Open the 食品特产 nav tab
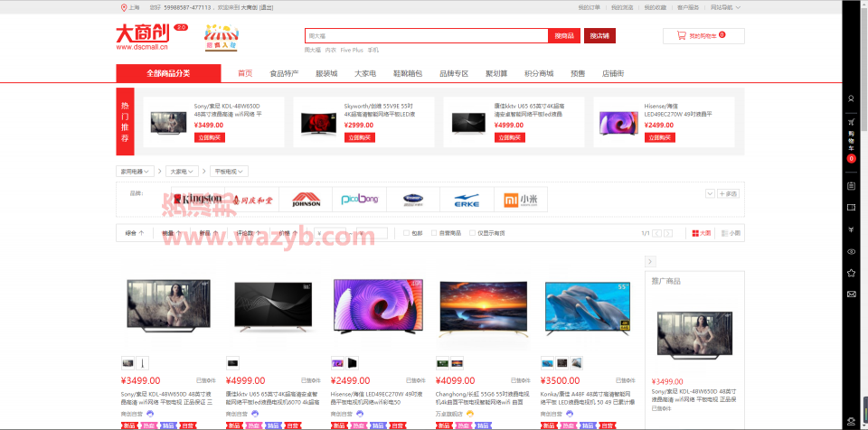Viewport: 868px width, 430px height. [x=284, y=73]
